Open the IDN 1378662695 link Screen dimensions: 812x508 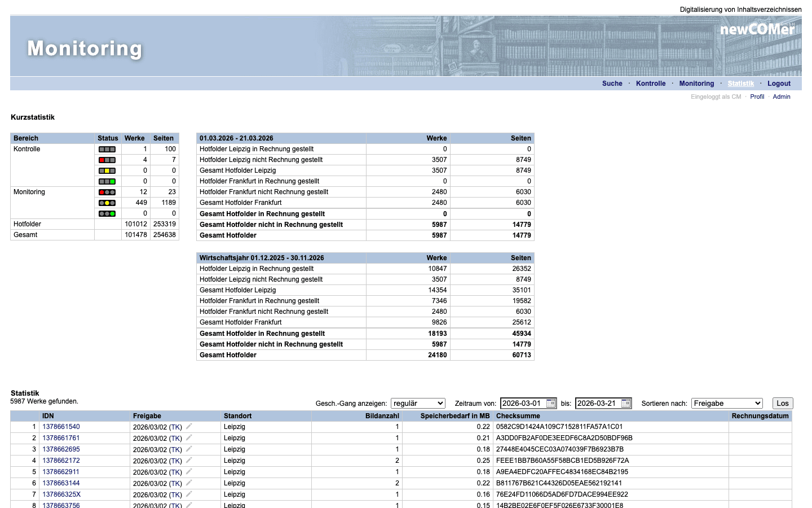pyautogui.click(x=61, y=449)
